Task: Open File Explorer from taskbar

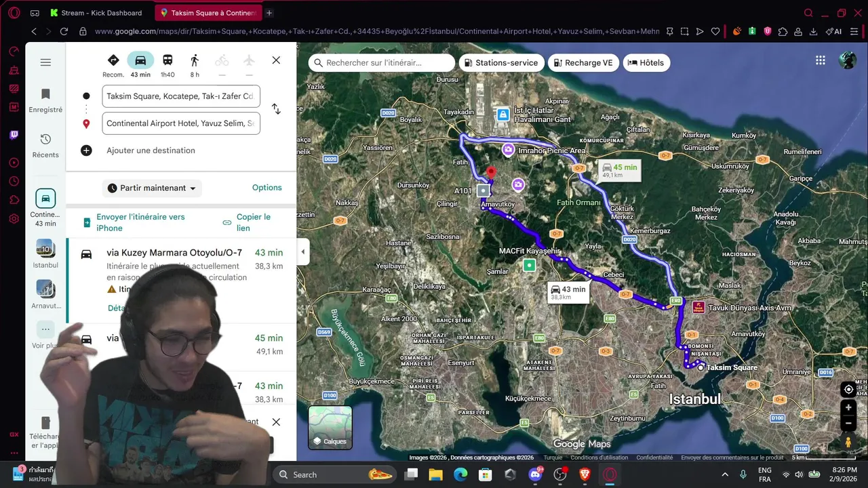Action: tap(435, 474)
